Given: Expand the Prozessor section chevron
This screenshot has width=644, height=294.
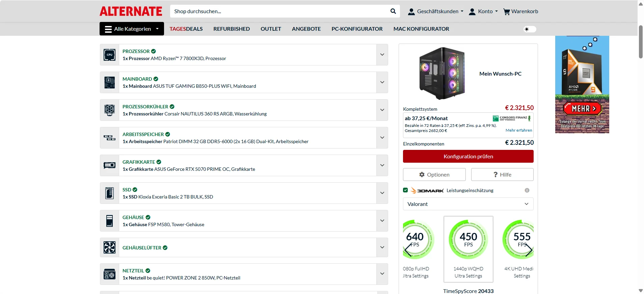Looking at the screenshot, I should [382, 55].
